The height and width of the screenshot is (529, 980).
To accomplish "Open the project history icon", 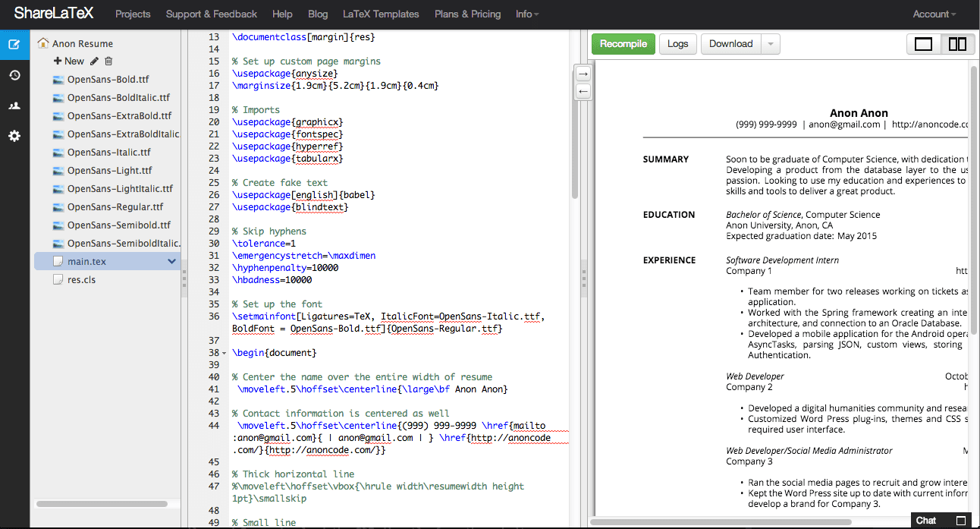I will pyautogui.click(x=14, y=75).
